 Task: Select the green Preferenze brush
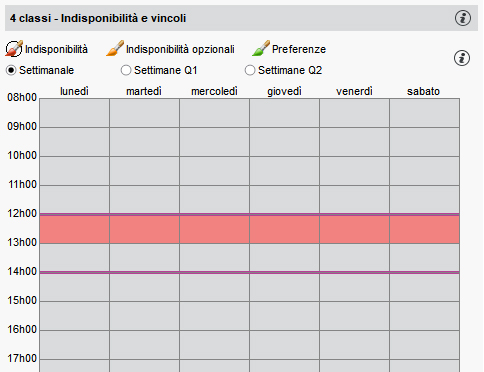tap(261, 49)
